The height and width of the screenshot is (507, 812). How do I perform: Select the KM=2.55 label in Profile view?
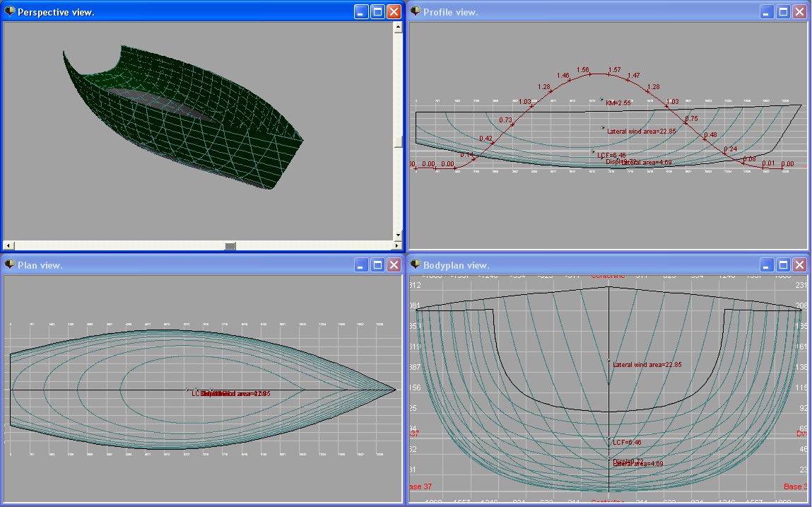point(618,103)
